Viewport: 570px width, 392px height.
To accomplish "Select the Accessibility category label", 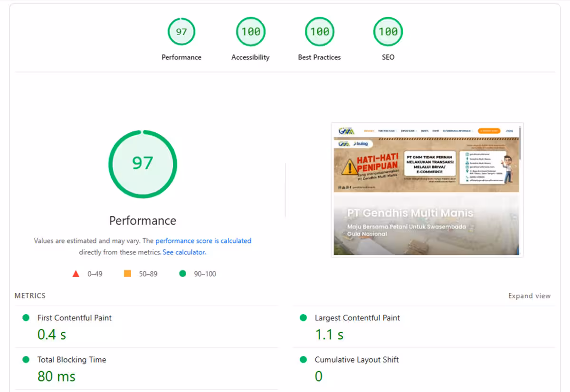I will pos(250,57).
